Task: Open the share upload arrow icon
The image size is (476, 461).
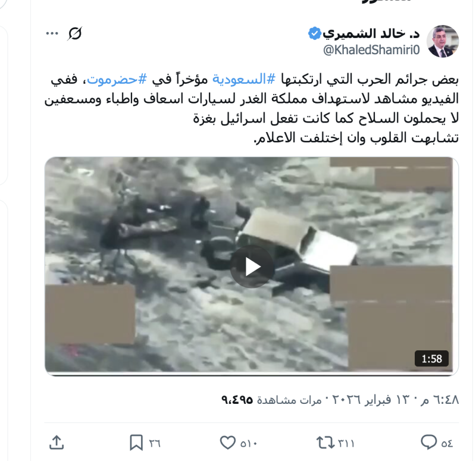Action: point(57,442)
